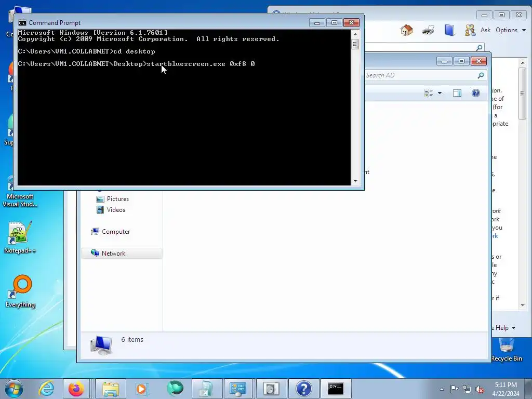
Task: Click the muted volume tray icon
Action: tap(480, 389)
